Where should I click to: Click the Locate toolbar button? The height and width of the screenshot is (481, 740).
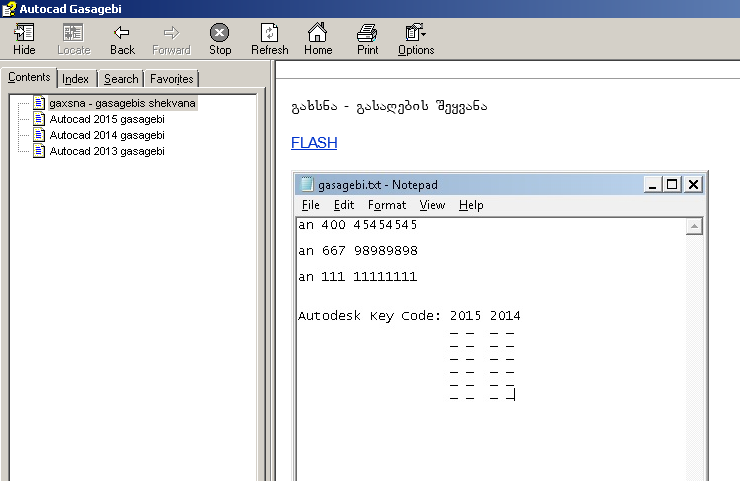(x=74, y=40)
